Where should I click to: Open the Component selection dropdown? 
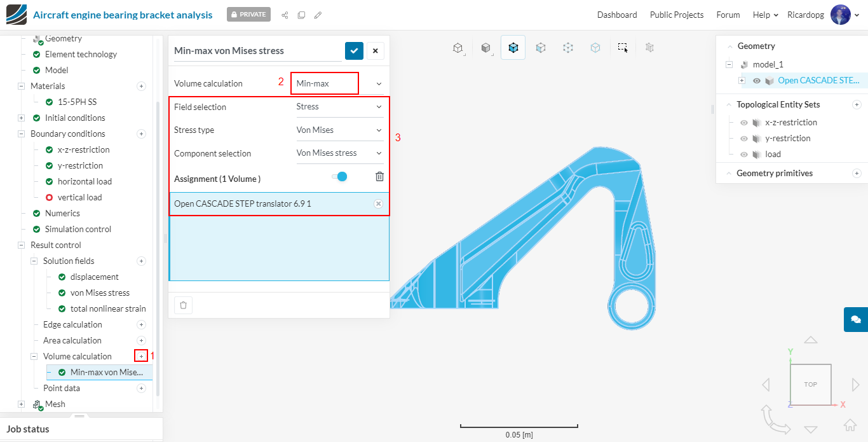pos(340,153)
